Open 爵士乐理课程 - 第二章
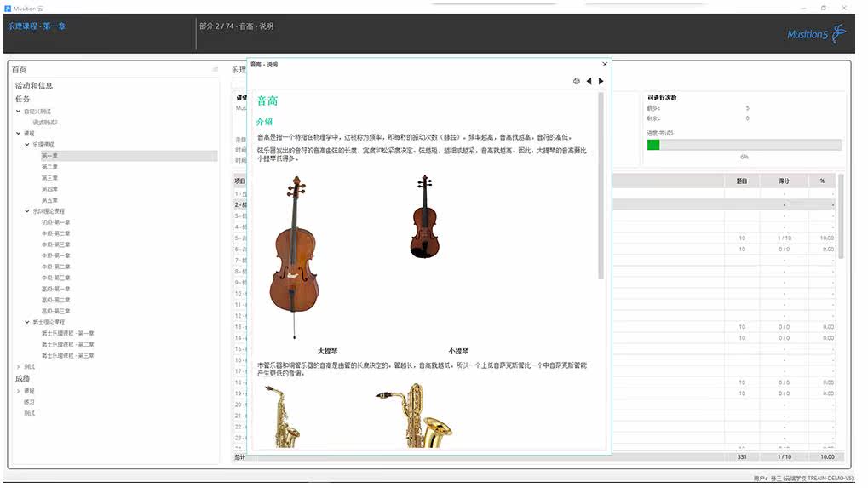The height and width of the screenshot is (488, 868). click(67, 344)
